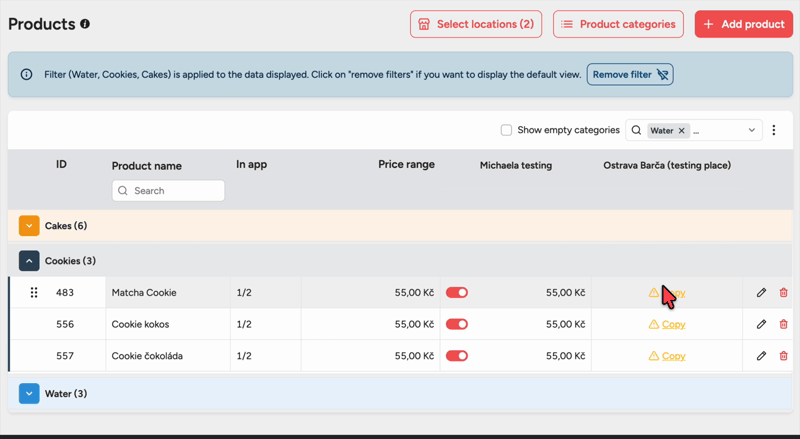
Task: Click product ID 483
Action: tap(65, 292)
